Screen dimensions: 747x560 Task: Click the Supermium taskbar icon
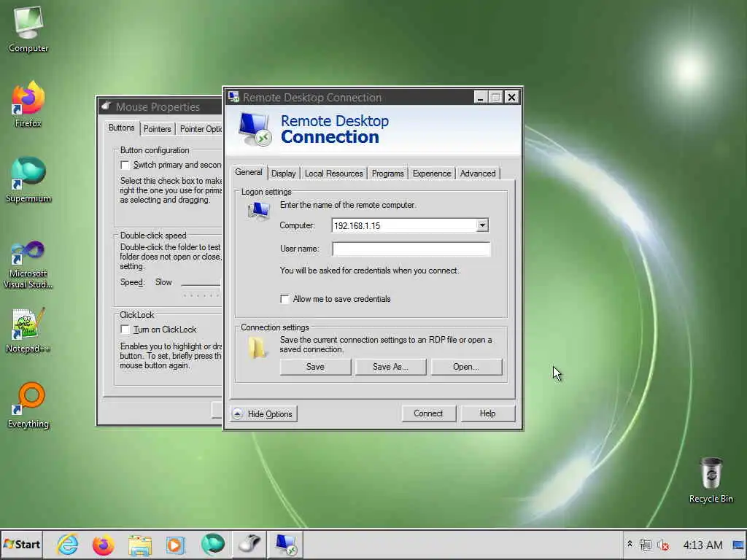(212, 544)
